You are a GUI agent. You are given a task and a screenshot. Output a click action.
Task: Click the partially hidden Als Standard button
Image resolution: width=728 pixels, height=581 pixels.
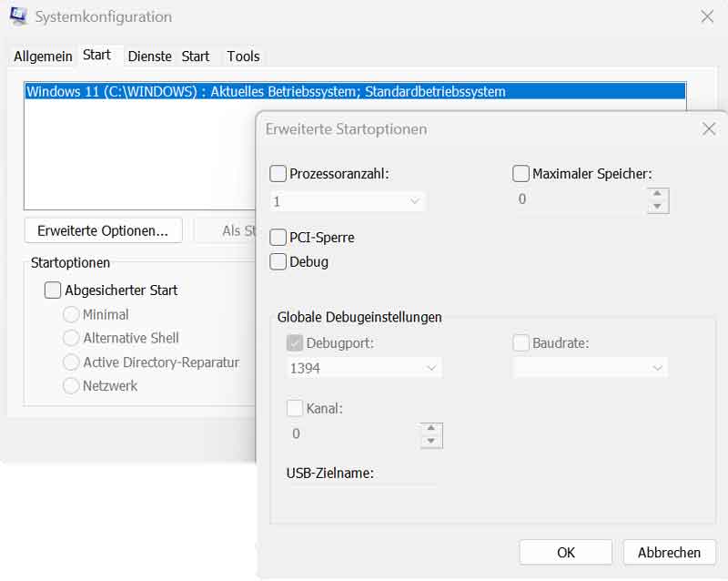click(225, 230)
